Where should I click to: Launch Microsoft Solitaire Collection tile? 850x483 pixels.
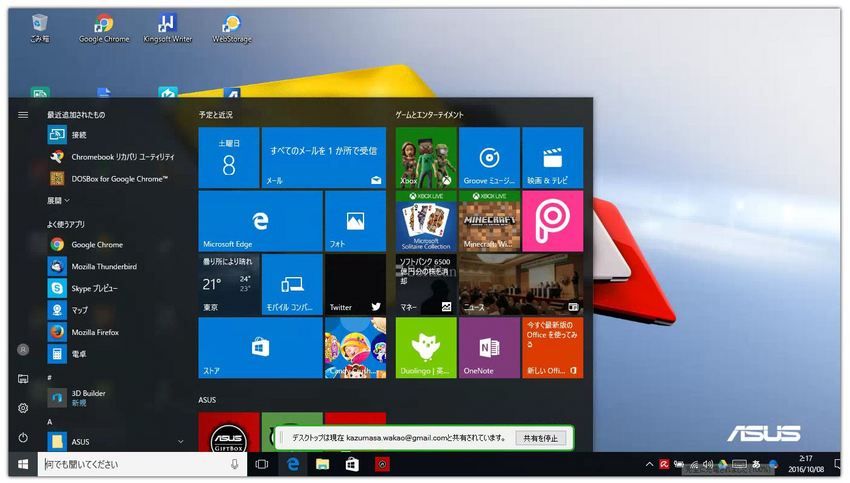pos(426,221)
